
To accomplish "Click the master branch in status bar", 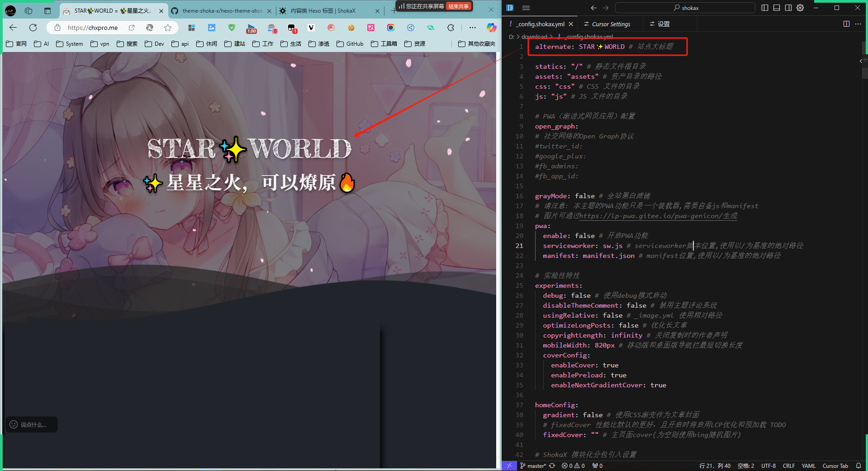I will click(533, 466).
